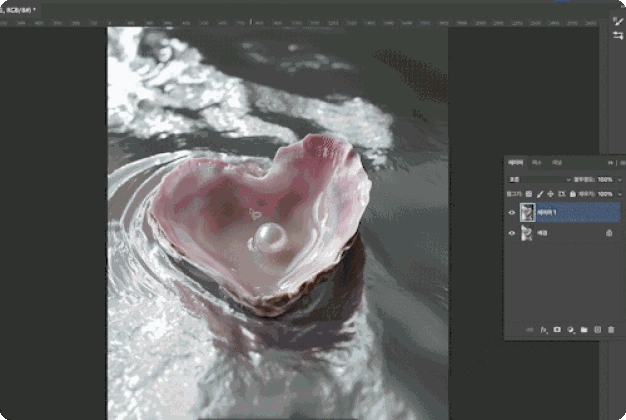Switch to the third tab in Layers group

557,162
